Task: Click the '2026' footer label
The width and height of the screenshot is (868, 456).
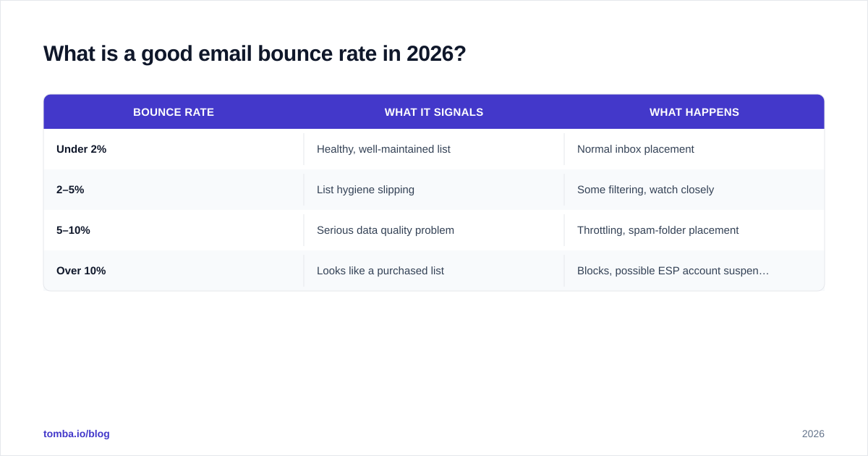Action: pyautogui.click(x=813, y=434)
